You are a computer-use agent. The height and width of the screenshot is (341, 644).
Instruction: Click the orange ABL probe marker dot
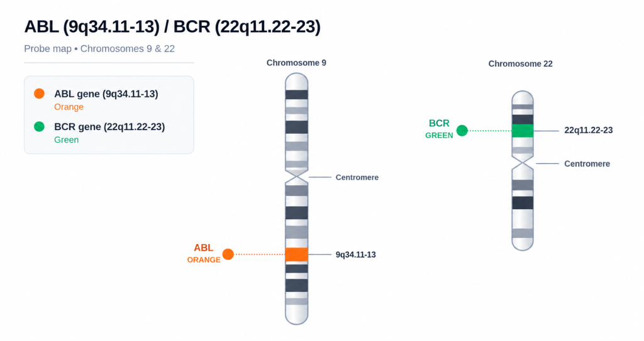click(228, 254)
